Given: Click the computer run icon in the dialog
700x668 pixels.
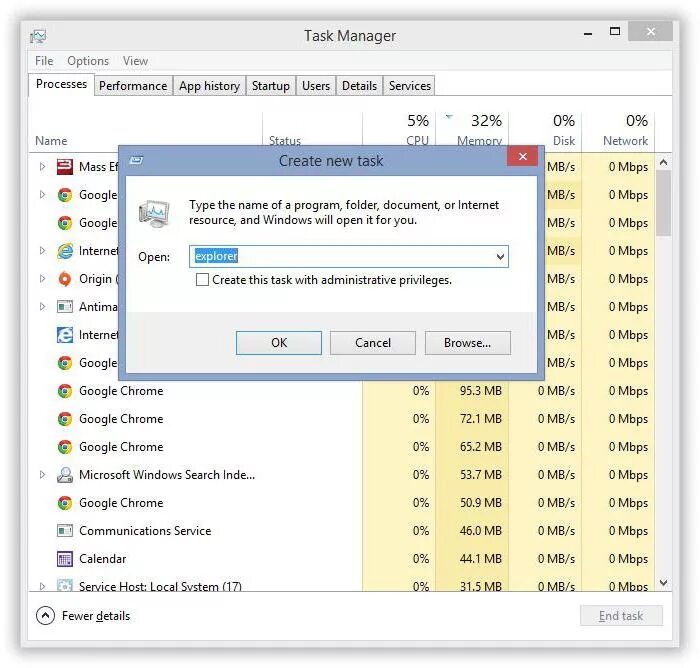Looking at the screenshot, I should click(x=154, y=213).
